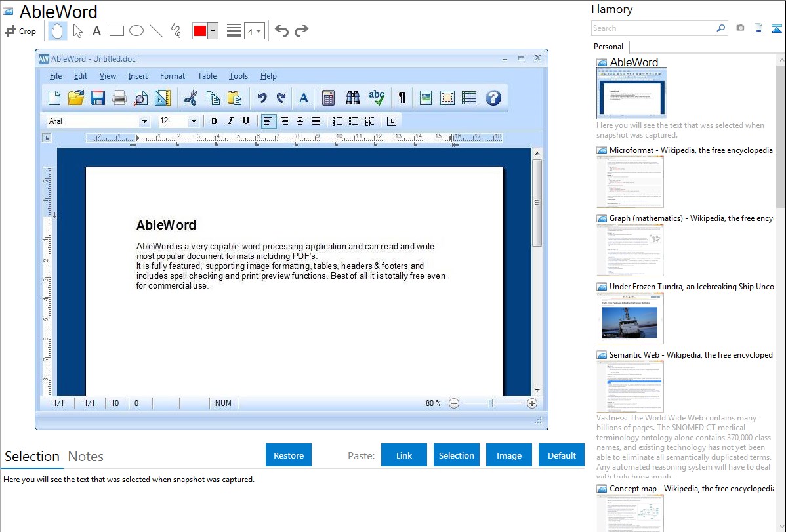Open the Microformat Wikipedia snapshot thumbnail
The width and height of the screenshot is (786, 532).
(x=630, y=182)
